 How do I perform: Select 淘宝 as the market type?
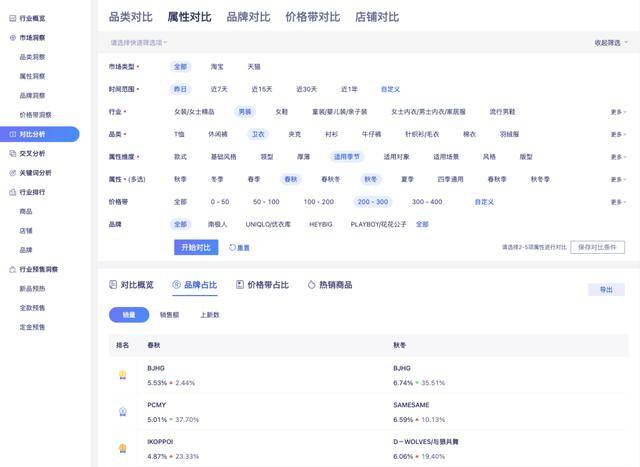coord(217,66)
